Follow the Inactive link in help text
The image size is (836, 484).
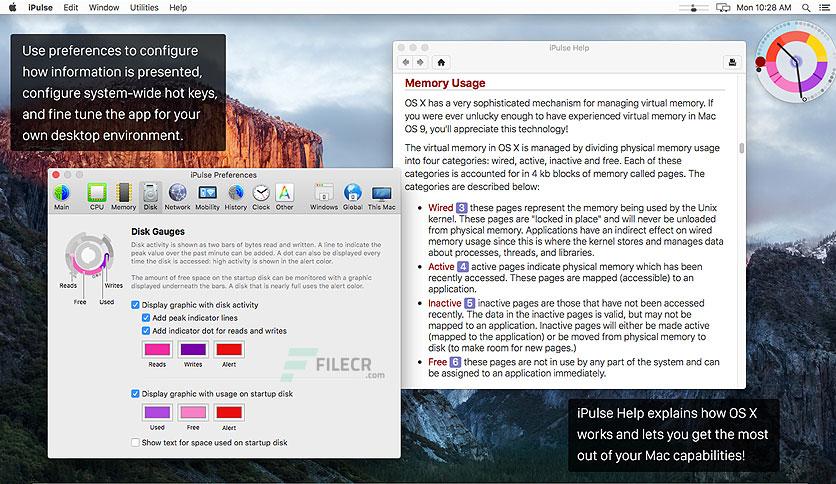[x=445, y=303]
